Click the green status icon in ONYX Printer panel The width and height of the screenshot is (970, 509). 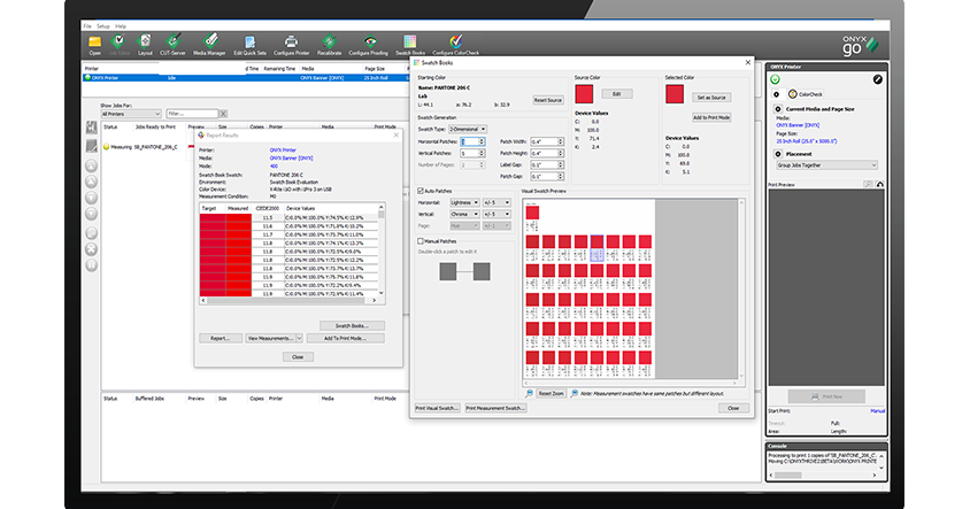click(775, 80)
